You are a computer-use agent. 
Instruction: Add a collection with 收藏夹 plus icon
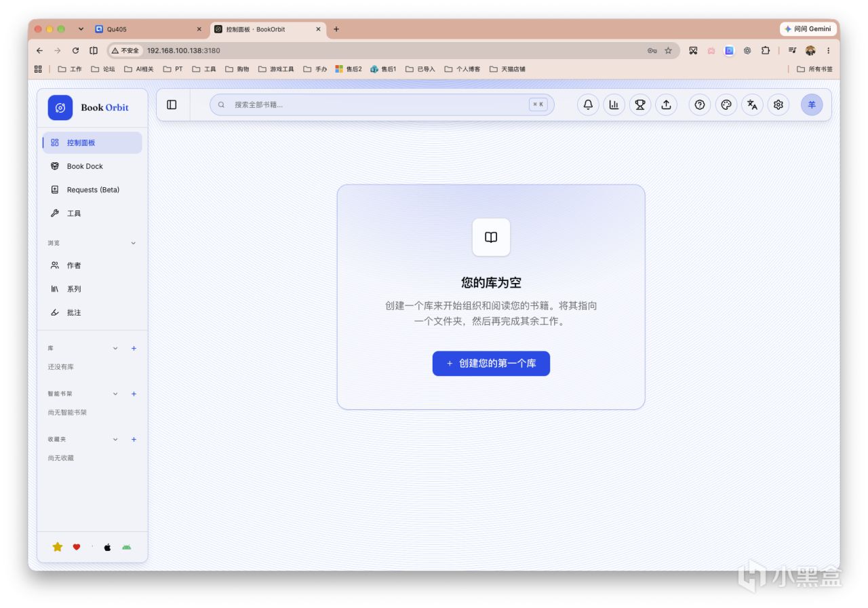(134, 439)
